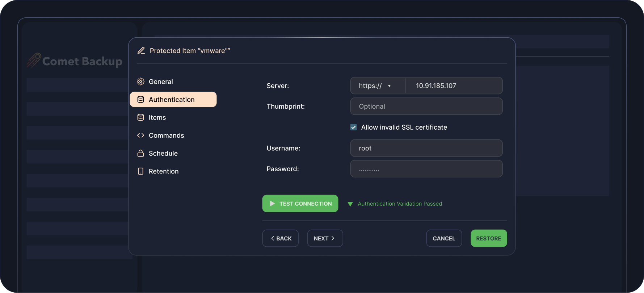Focus the Thumbprint optional field
Image resolution: width=644 pixels, height=293 pixels.
(426, 106)
